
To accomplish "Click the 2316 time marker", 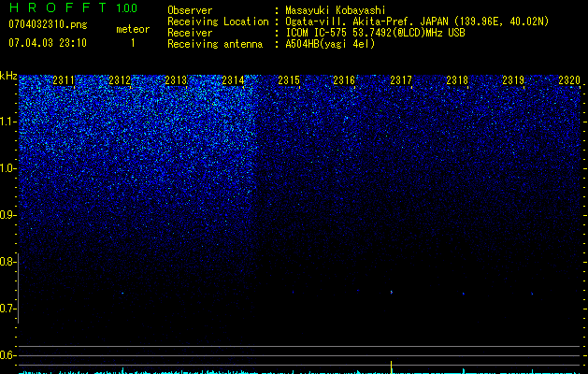I will click(x=344, y=79).
